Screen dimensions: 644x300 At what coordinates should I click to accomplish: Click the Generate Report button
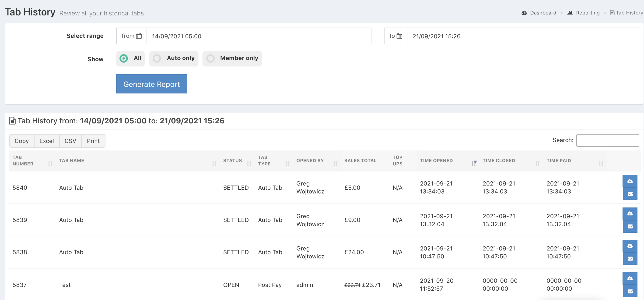(x=151, y=84)
